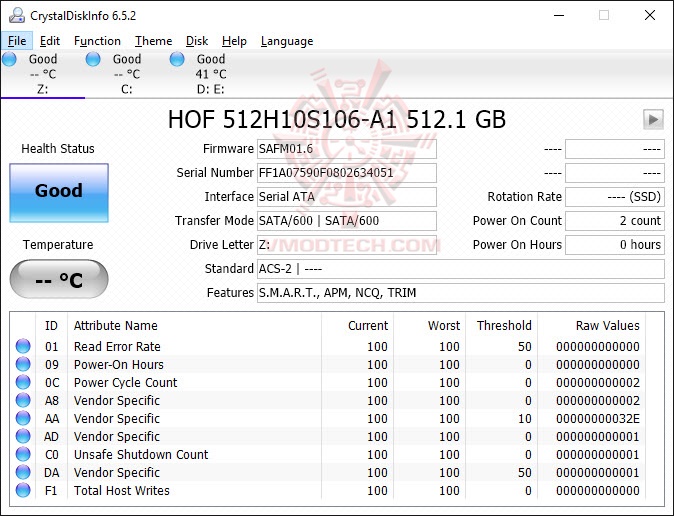Select the Unsafe Shutdown Count attribute name
Viewport: 674px width, 516px height.
pyautogui.click(x=141, y=455)
